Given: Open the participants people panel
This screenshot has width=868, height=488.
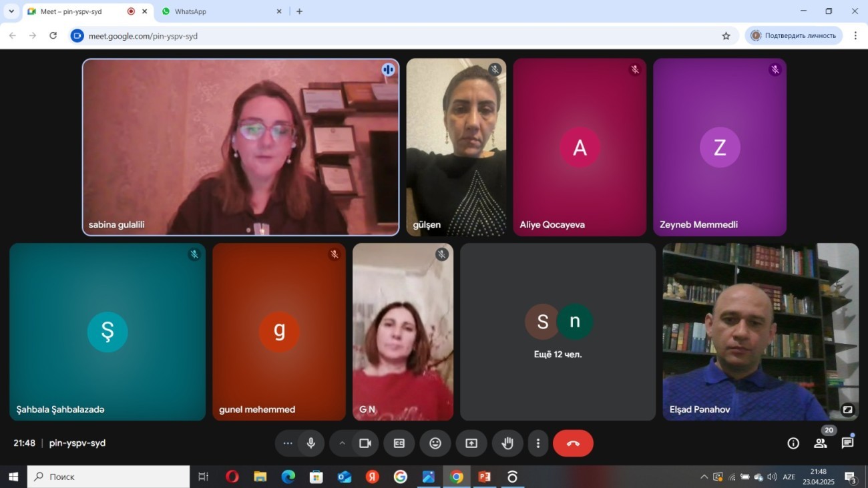Looking at the screenshot, I should (821, 443).
